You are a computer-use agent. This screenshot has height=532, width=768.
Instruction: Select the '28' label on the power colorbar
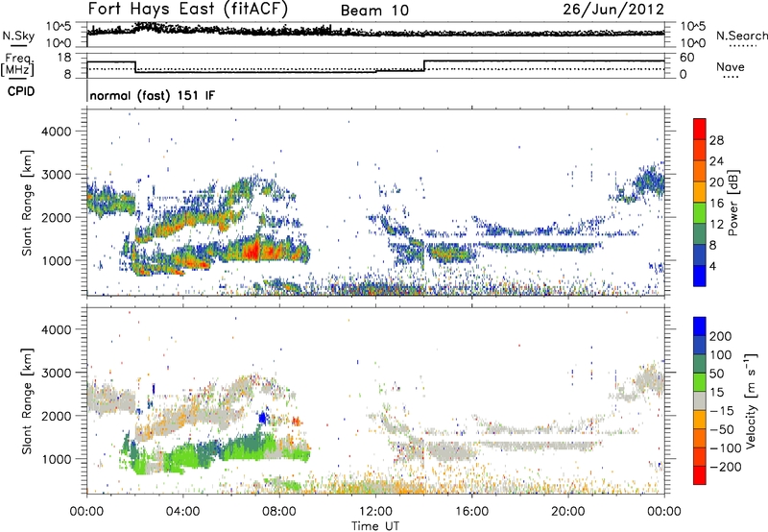716,140
